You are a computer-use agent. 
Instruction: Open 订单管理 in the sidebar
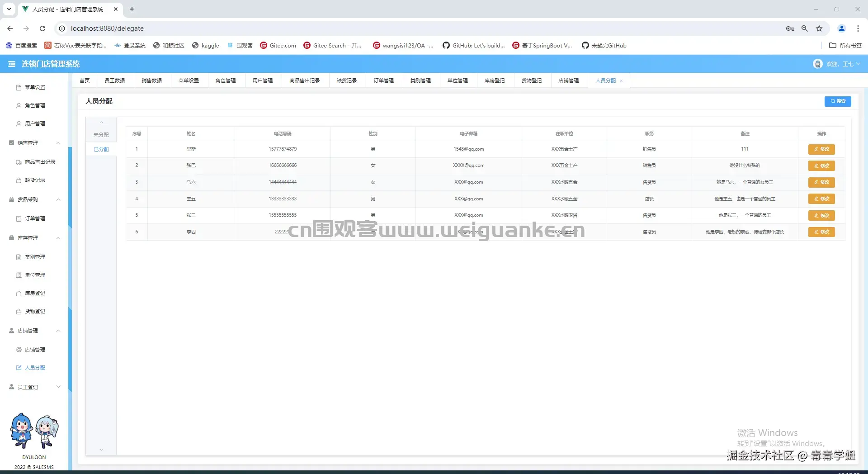(x=35, y=218)
